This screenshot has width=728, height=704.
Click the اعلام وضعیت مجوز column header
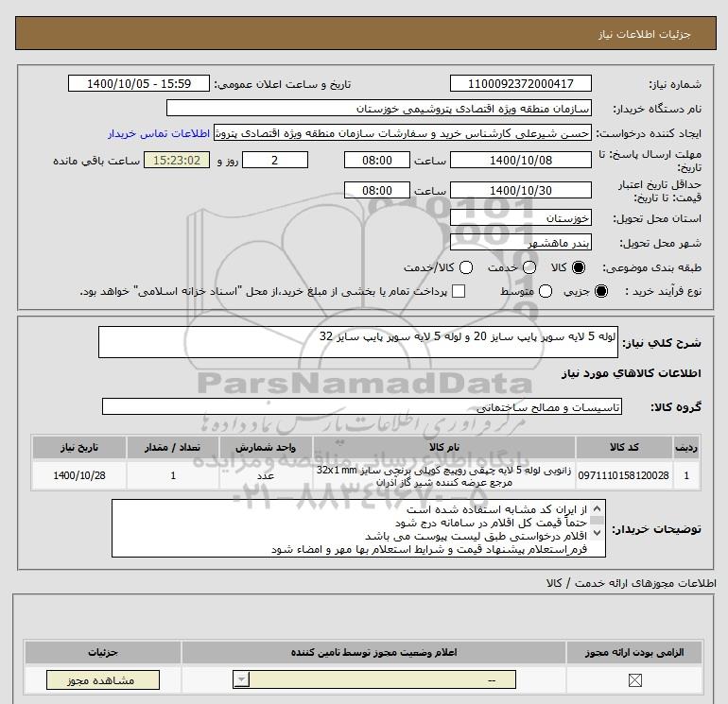click(x=373, y=652)
